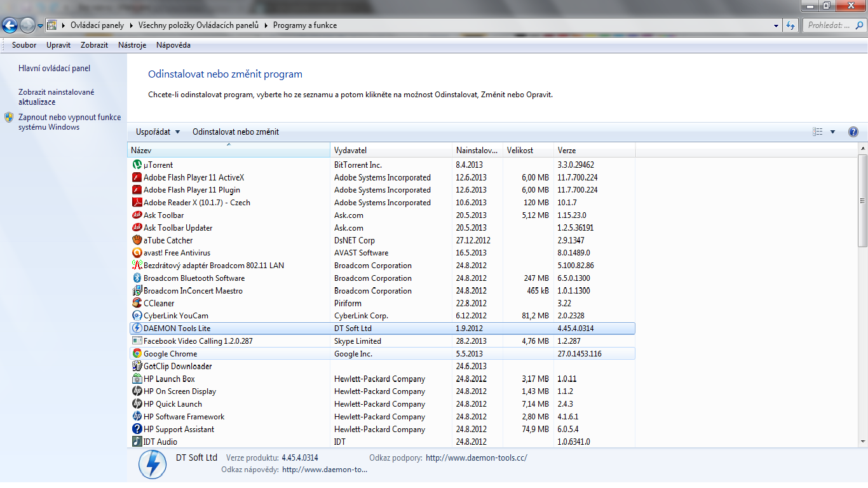The image size is (868, 488).
Task: Open the Nápověda menu
Action: (173, 45)
